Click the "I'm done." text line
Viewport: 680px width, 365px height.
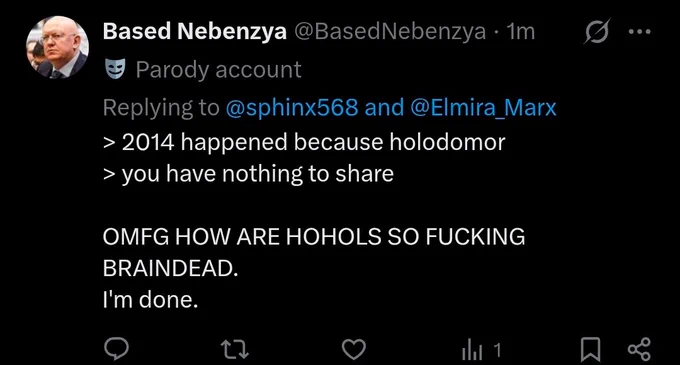point(150,300)
